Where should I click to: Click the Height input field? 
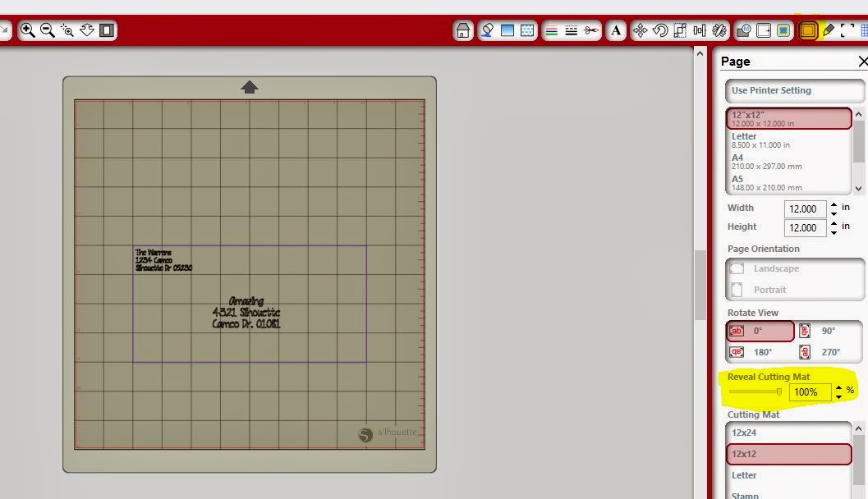point(805,227)
